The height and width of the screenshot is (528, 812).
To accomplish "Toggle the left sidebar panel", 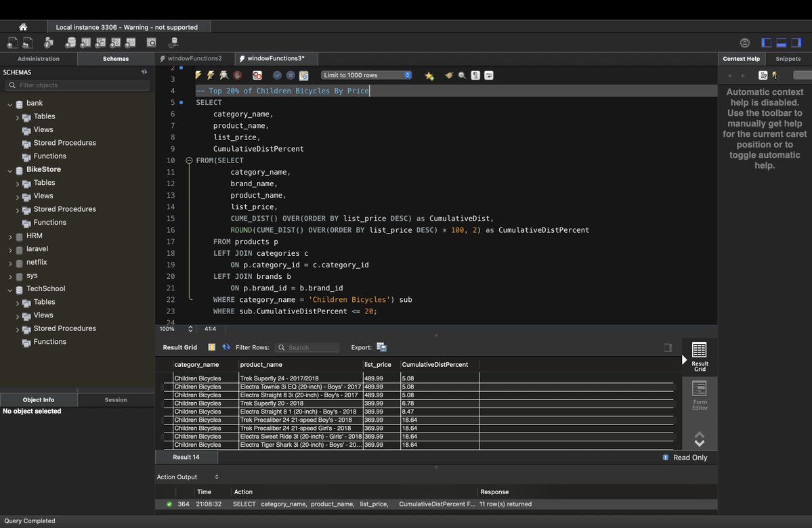I will pos(767,43).
